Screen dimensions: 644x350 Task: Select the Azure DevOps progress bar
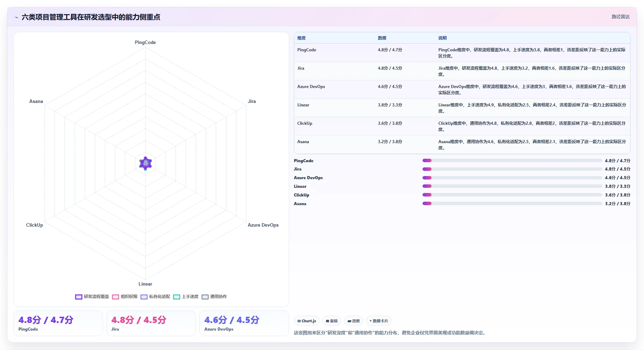click(x=512, y=178)
